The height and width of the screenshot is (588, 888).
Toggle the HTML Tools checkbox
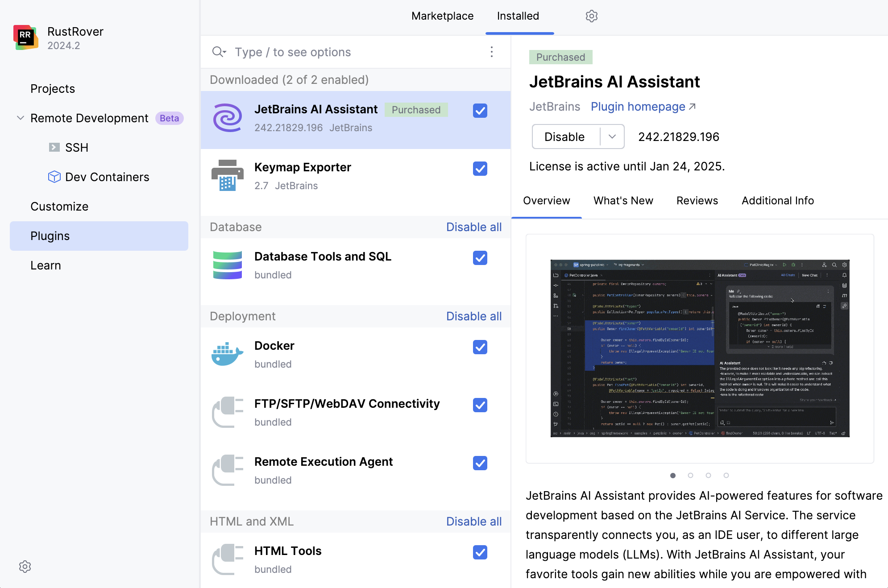(x=480, y=552)
